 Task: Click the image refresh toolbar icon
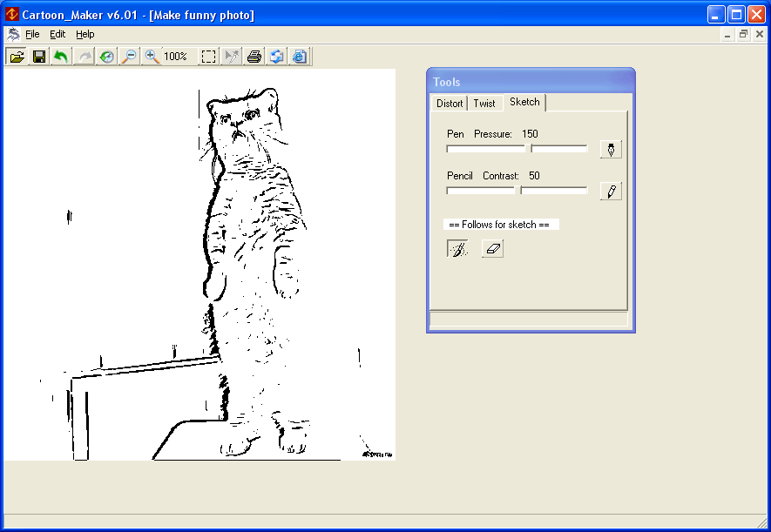coord(277,56)
